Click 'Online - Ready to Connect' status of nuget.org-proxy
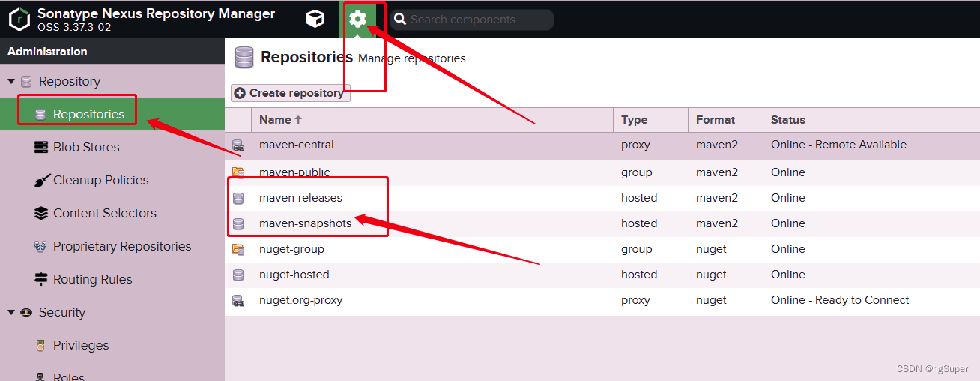This screenshot has height=381, width=980. (840, 300)
